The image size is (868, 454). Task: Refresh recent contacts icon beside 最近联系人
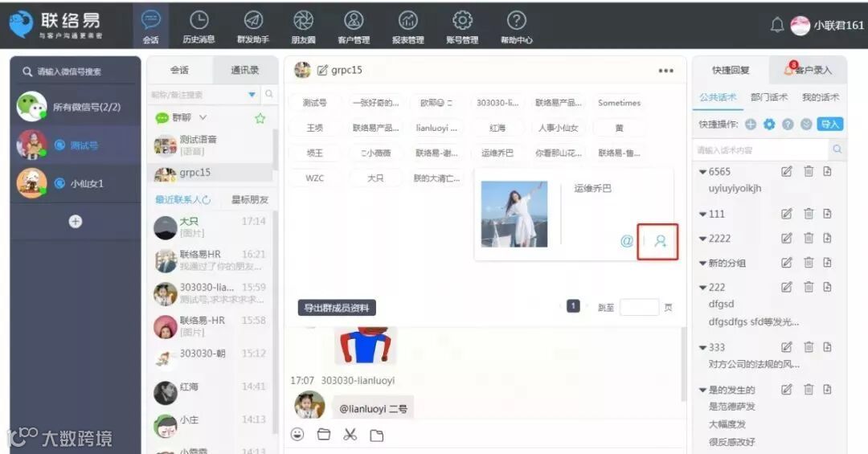coord(207,199)
